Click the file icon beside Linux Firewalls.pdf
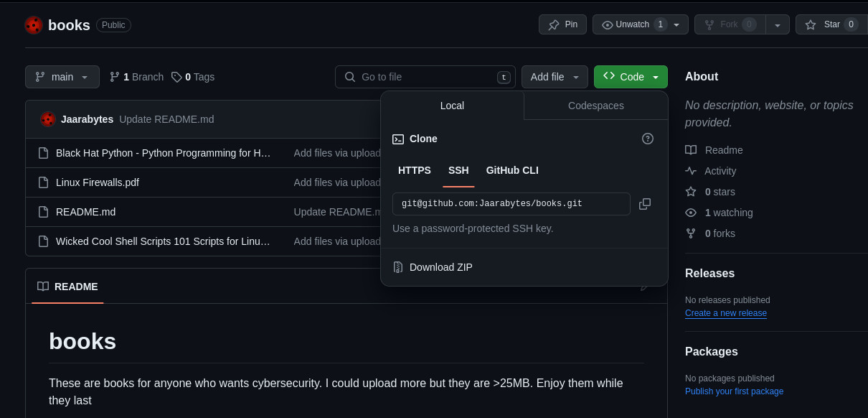This screenshot has width=868, height=418. [43, 182]
